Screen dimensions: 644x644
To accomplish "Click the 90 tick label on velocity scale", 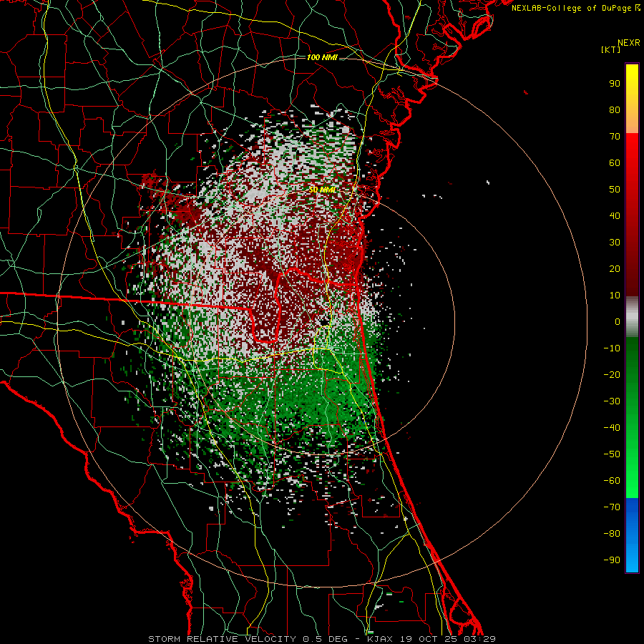I will coord(615,84).
